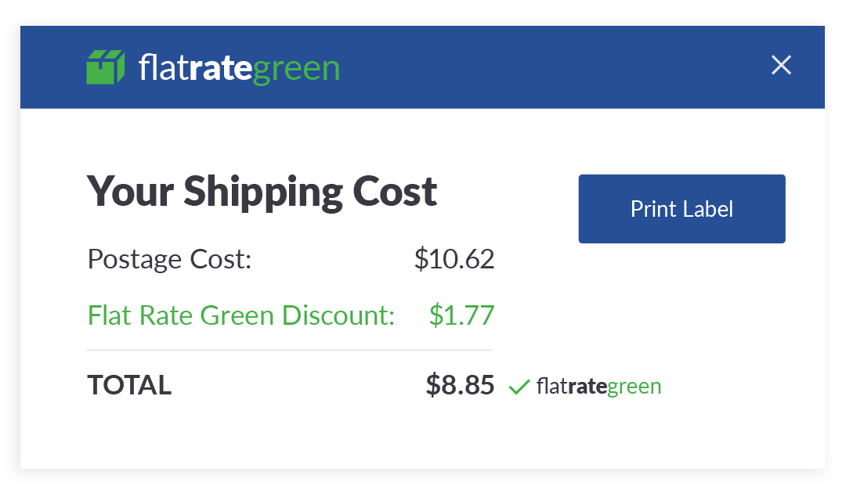Click the package icon in the blue banner
This screenshot has height=504, width=846.
click(107, 67)
